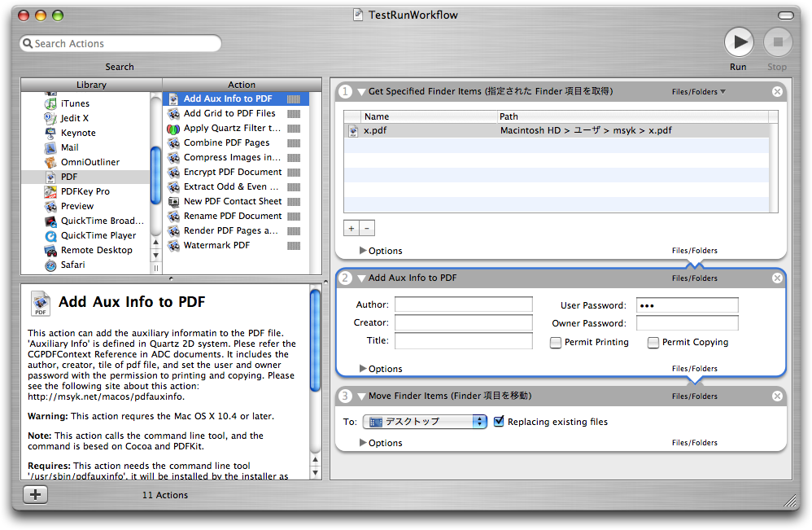Click the Stop workflow button
The image size is (812, 530).
pyautogui.click(x=777, y=42)
